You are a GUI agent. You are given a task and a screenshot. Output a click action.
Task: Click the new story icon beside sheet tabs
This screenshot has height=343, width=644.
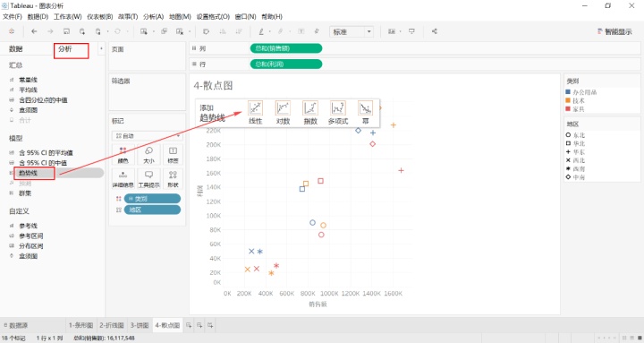click(210, 325)
